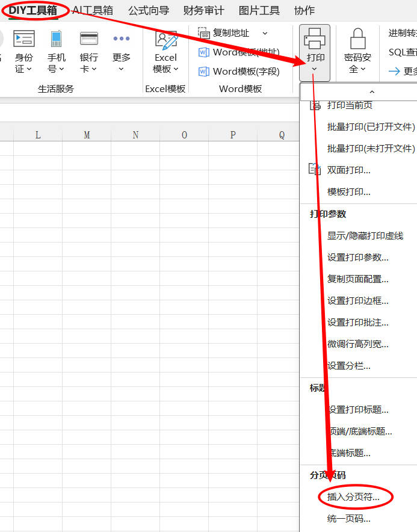
Task: Choose 双面打印 menu entry
Action: (x=348, y=170)
